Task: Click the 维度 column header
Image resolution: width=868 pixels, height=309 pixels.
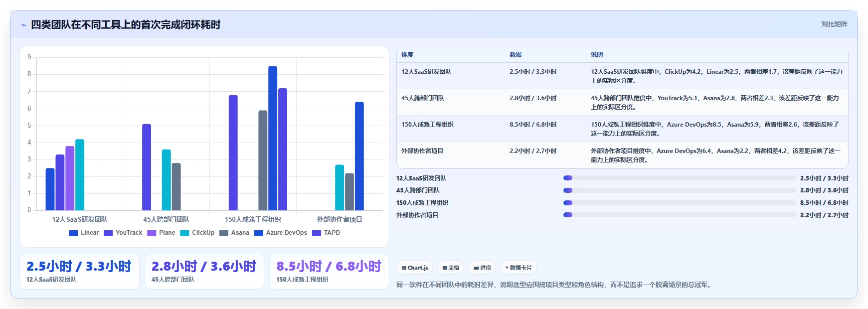Action: point(407,55)
